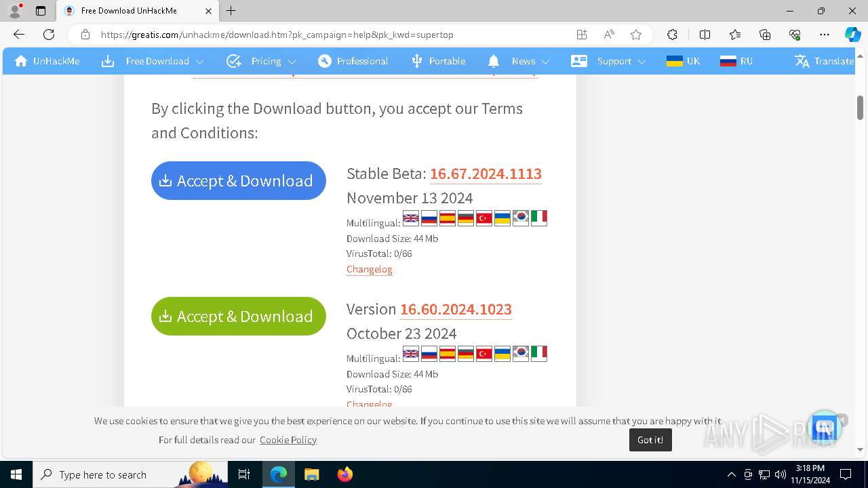Click the taskbar search box
The image size is (868, 488).
[130, 474]
